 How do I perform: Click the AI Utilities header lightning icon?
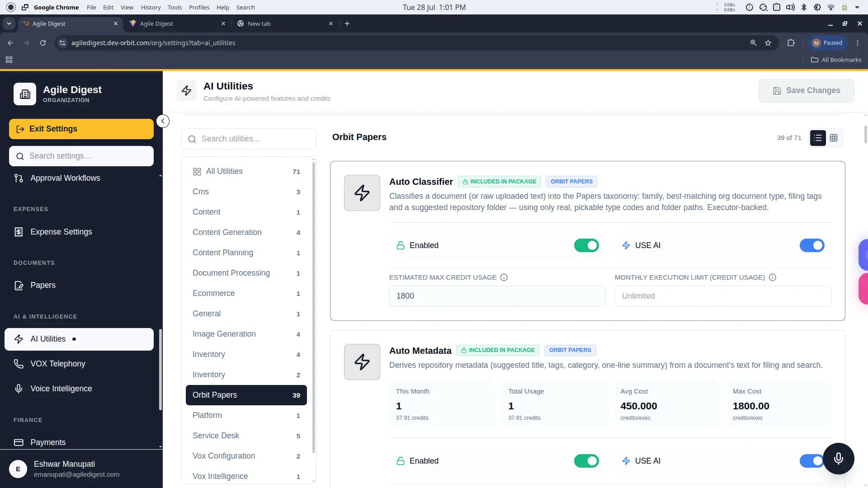[x=187, y=91]
